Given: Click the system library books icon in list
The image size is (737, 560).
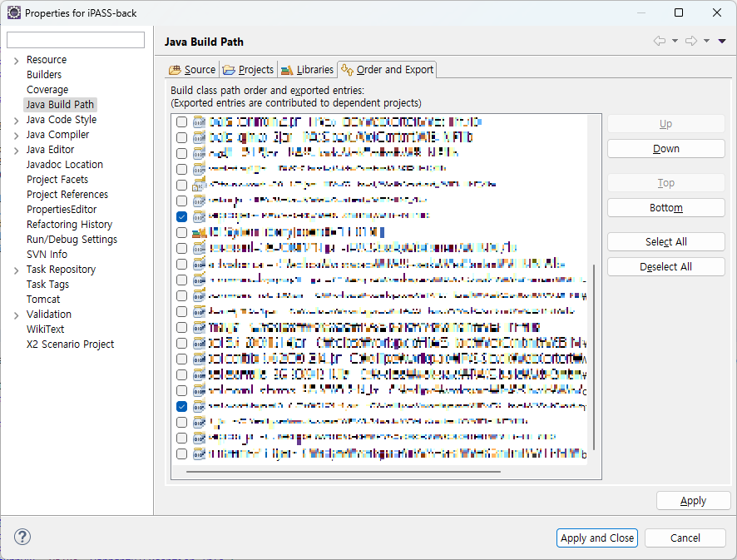Looking at the screenshot, I should click(200, 232).
